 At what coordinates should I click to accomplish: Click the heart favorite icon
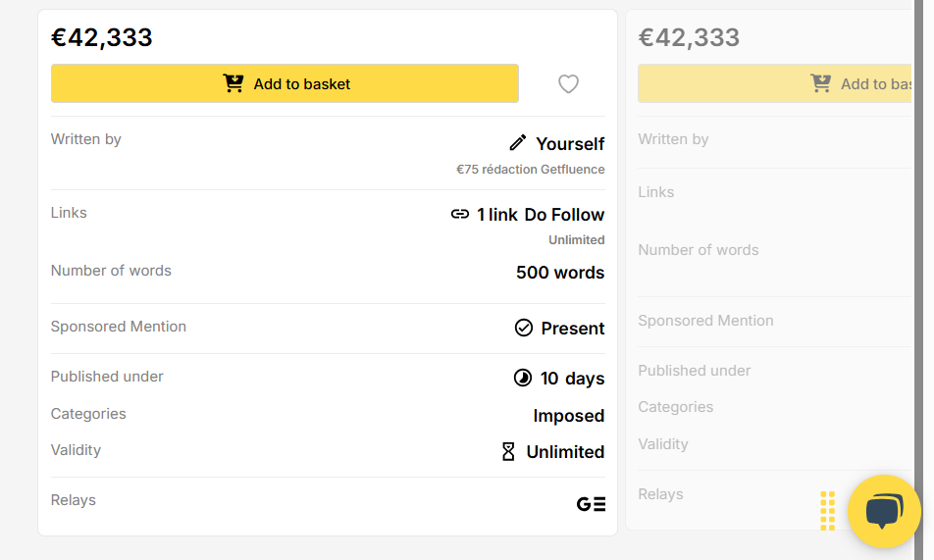pos(568,84)
